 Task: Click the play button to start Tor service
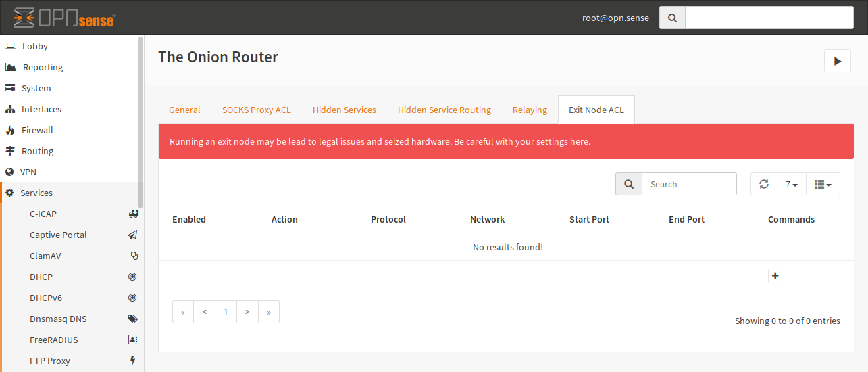click(837, 61)
